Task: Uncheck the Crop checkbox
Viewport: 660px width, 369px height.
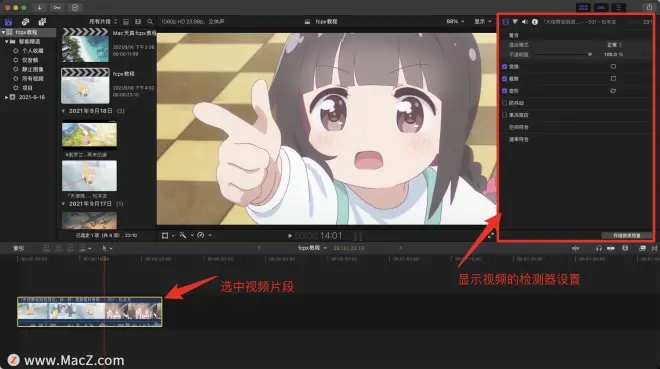Action: [505, 79]
